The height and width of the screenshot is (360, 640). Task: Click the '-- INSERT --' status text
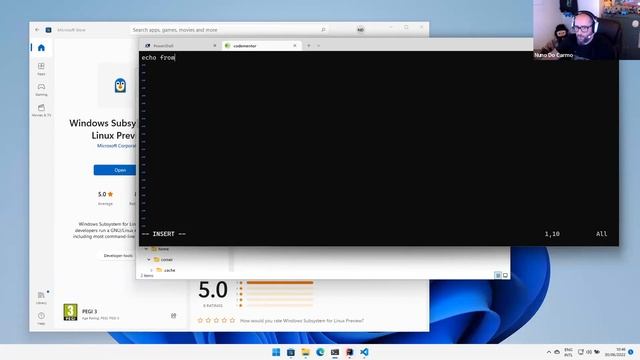pyautogui.click(x=164, y=234)
